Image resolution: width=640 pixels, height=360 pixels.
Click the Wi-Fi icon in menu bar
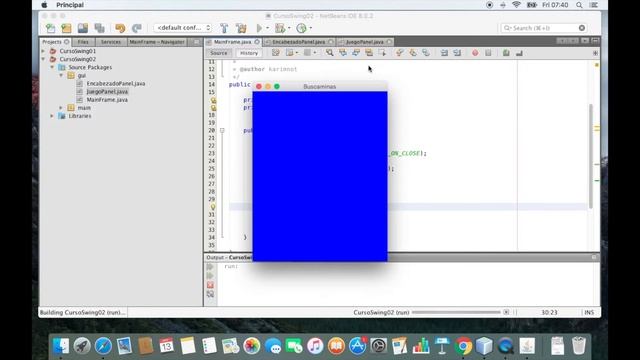[516, 5]
